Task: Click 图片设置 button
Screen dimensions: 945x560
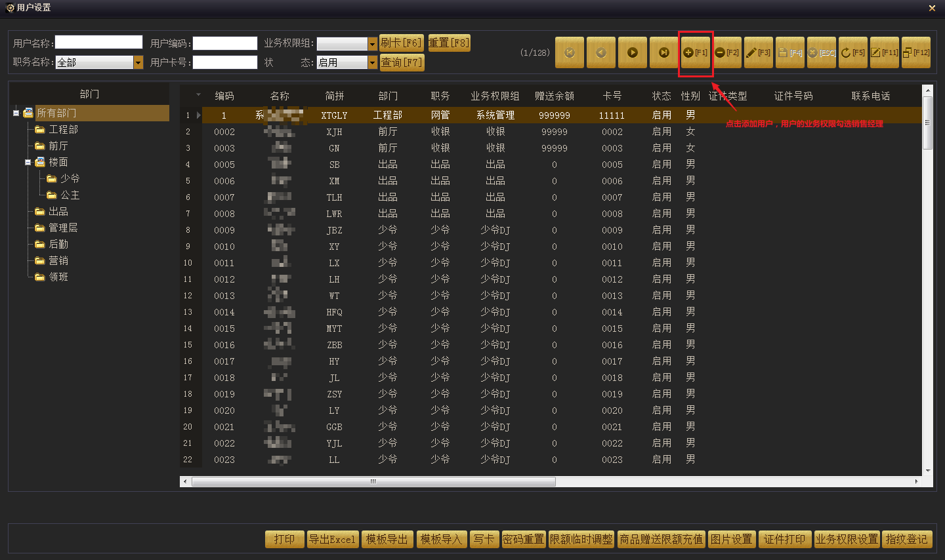Action: (x=732, y=539)
